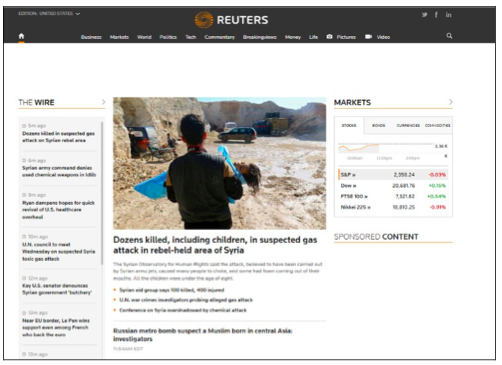
Task: Click the search magnifier icon
Action: coord(449,36)
